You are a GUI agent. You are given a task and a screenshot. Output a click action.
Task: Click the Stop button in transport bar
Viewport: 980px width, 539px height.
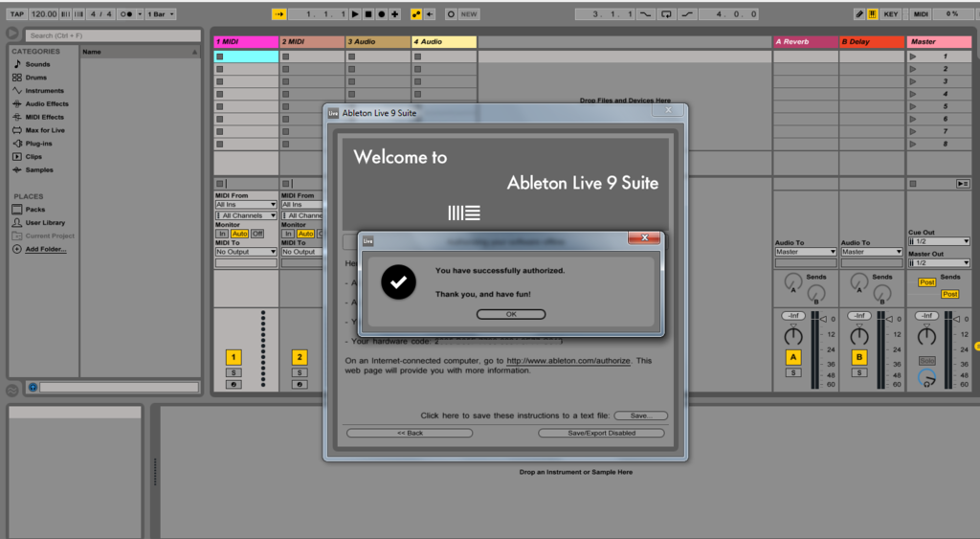click(x=368, y=13)
